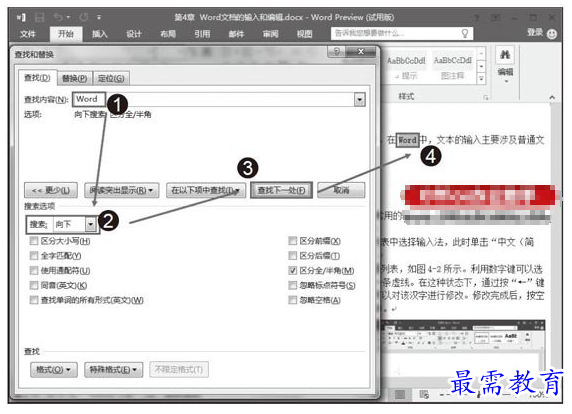Toggle the 全字匹配(Y) checkbox
Viewport: 572px width, 414px height.
(34, 256)
